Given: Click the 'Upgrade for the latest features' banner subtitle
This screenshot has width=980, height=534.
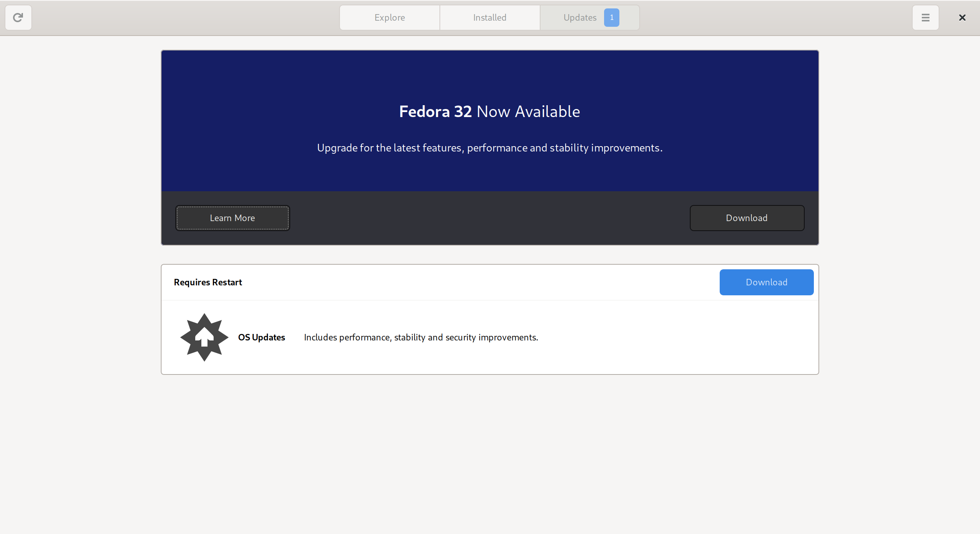Looking at the screenshot, I should [x=490, y=148].
